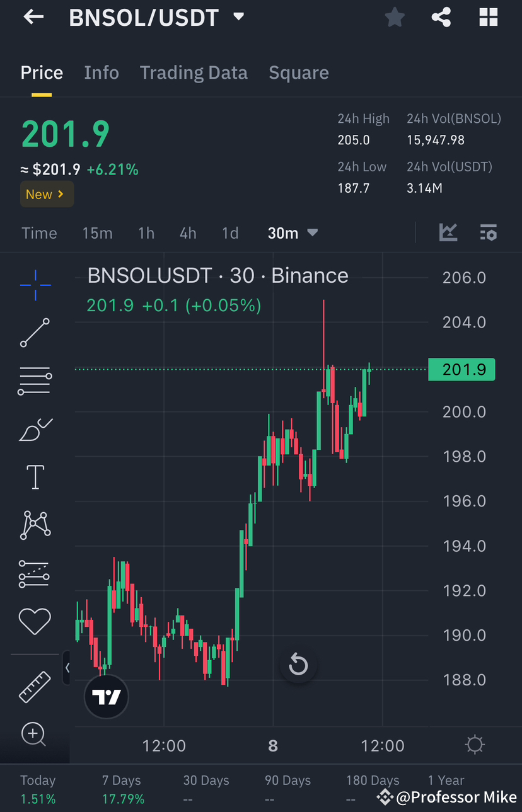Open the share icon
522x812 pixels.
coord(441,17)
